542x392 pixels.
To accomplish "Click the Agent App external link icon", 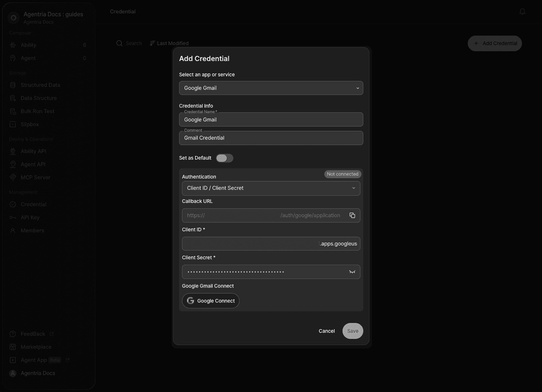I will [67, 360].
